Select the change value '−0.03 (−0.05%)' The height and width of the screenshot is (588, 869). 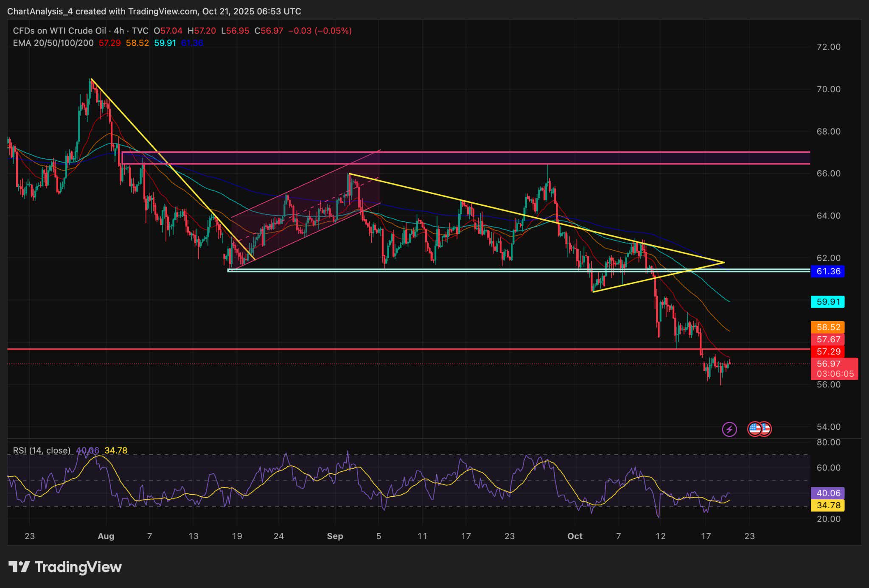pyautogui.click(x=320, y=31)
